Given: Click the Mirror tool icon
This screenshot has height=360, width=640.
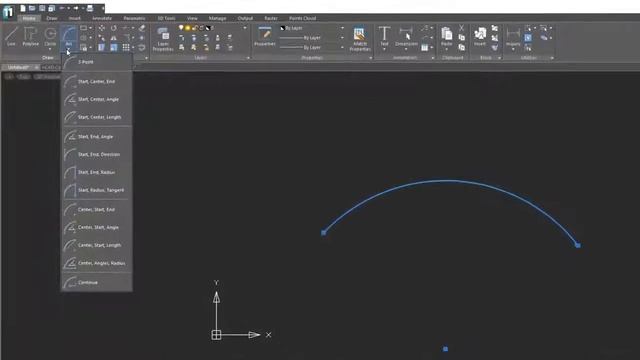Looking at the screenshot, I should [x=113, y=38].
